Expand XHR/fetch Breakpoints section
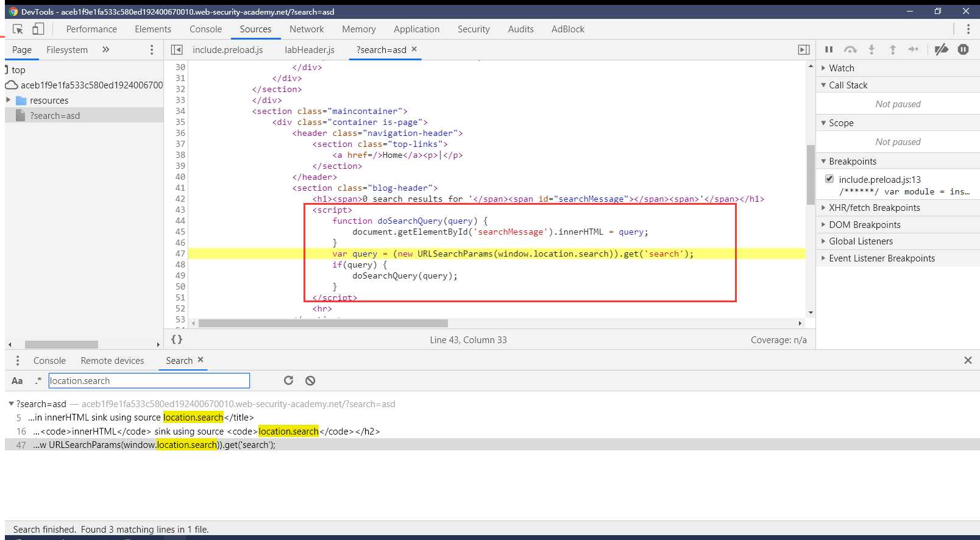This screenshot has height=540, width=980. click(x=874, y=208)
